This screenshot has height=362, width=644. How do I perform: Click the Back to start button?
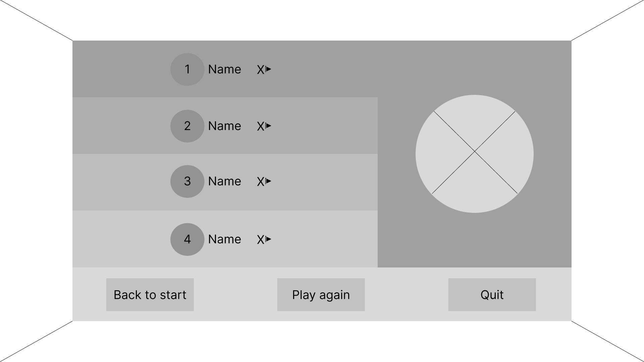point(150,295)
